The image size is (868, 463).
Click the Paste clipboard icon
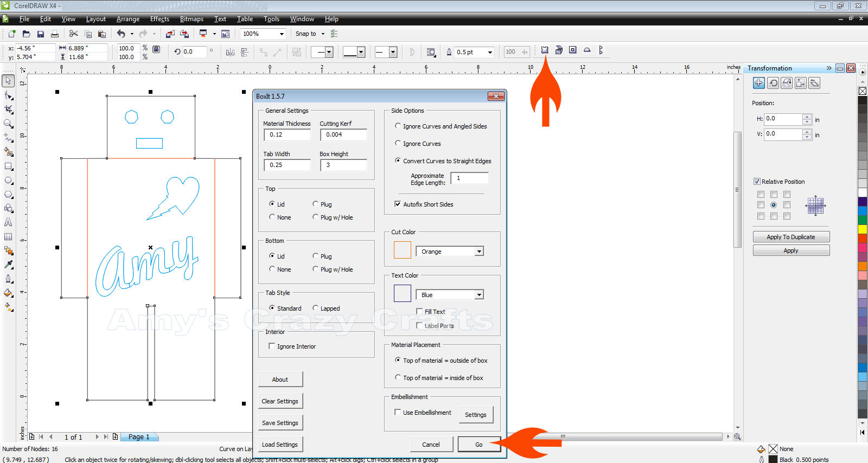[101, 34]
